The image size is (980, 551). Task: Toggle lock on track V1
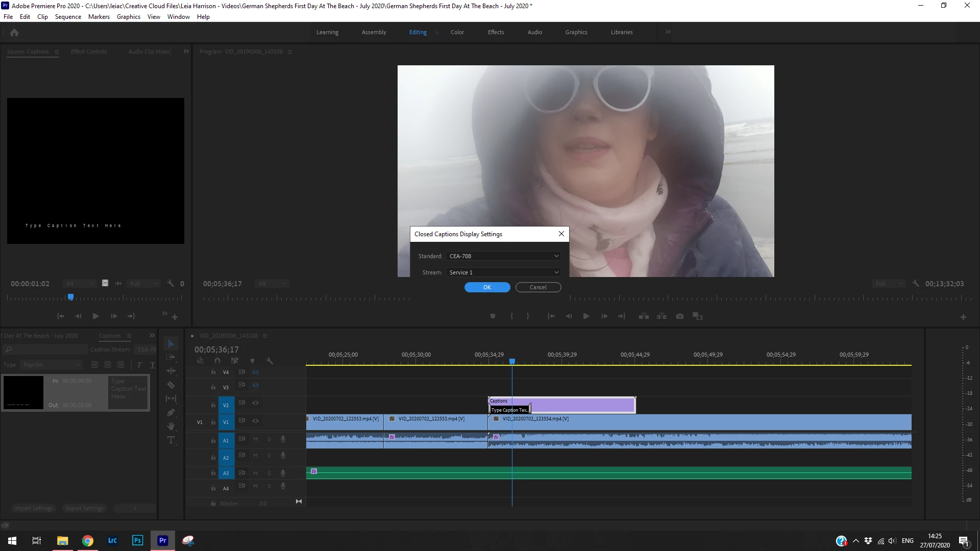(213, 422)
